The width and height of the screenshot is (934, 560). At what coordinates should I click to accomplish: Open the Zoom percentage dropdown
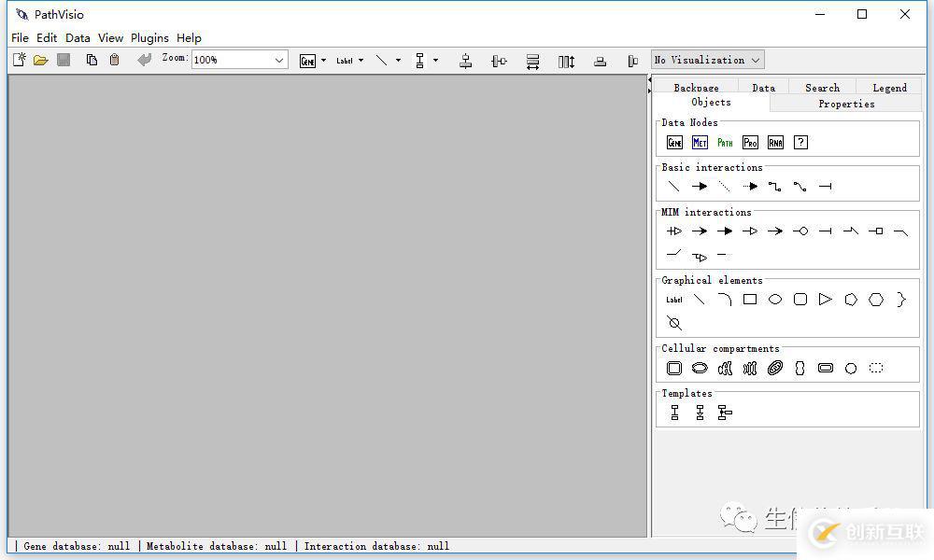point(278,61)
